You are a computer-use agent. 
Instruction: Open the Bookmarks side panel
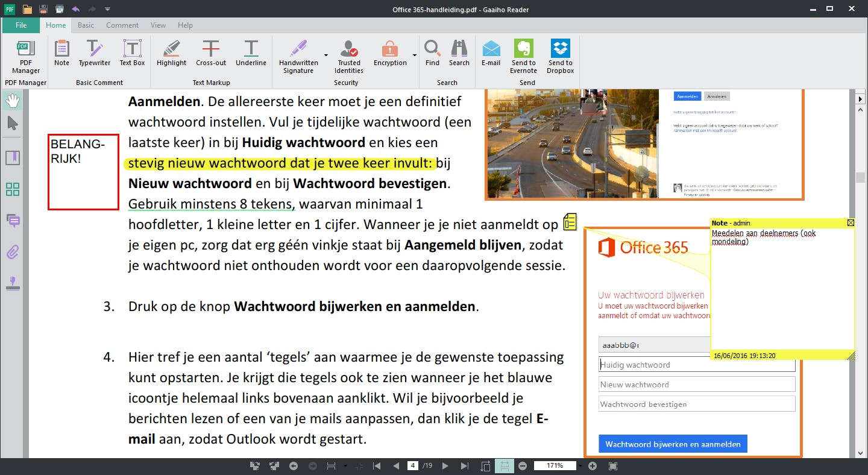click(12, 158)
